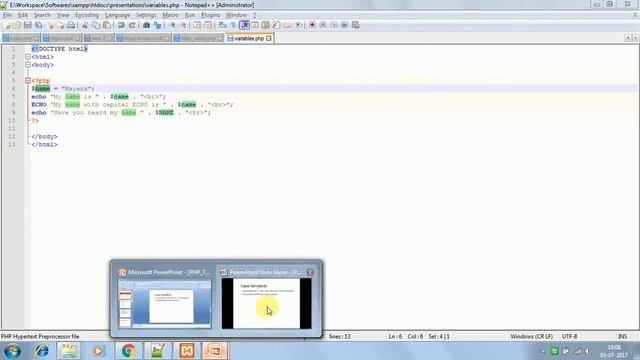Screen dimensions: 640x360
Task: Redo the edit via toolbar arrow
Action: pos(132,25)
